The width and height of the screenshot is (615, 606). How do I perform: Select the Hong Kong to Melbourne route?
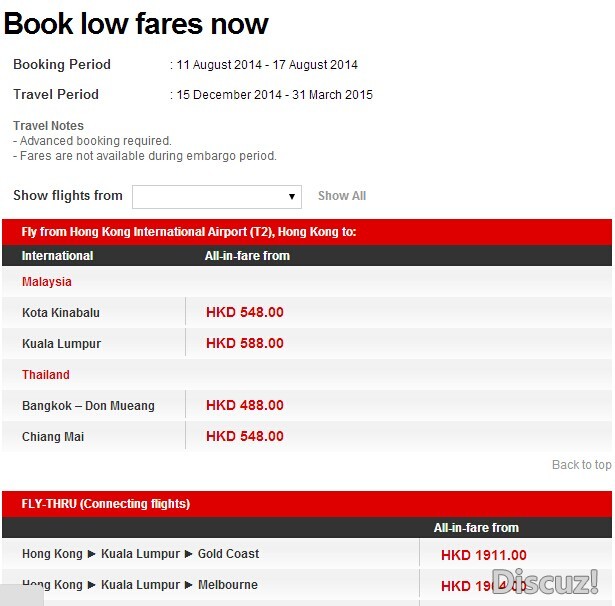pyautogui.click(x=140, y=585)
